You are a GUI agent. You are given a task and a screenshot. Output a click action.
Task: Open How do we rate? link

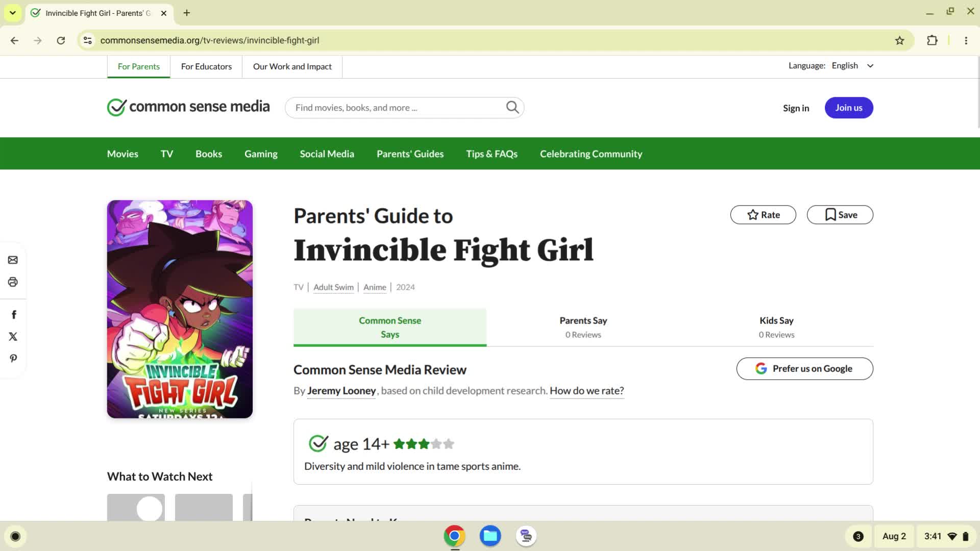(586, 391)
